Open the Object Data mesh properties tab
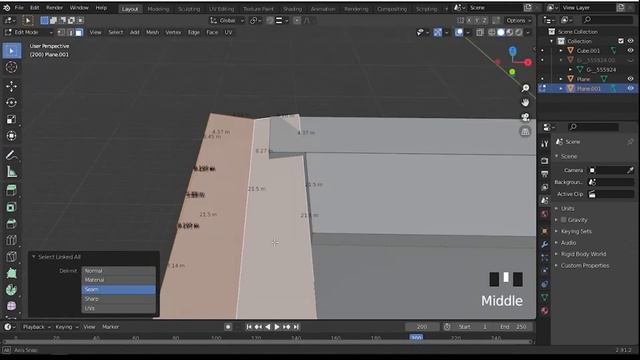This screenshot has height=360, width=640. point(544,298)
